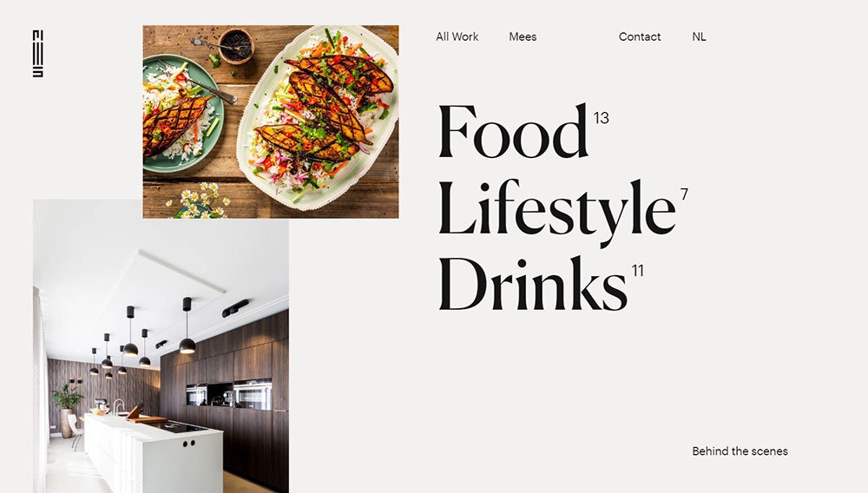This screenshot has width=868, height=493.
Task: Click the white oval platter in the food photo
Action: point(319,119)
